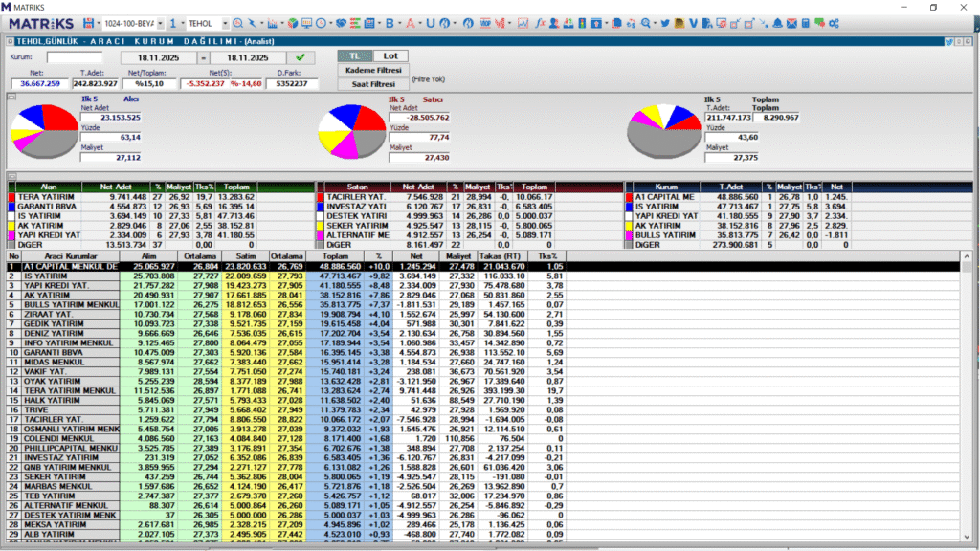Click the green checkmark apply-date button
This screenshot has height=551, width=980.
[x=301, y=57]
